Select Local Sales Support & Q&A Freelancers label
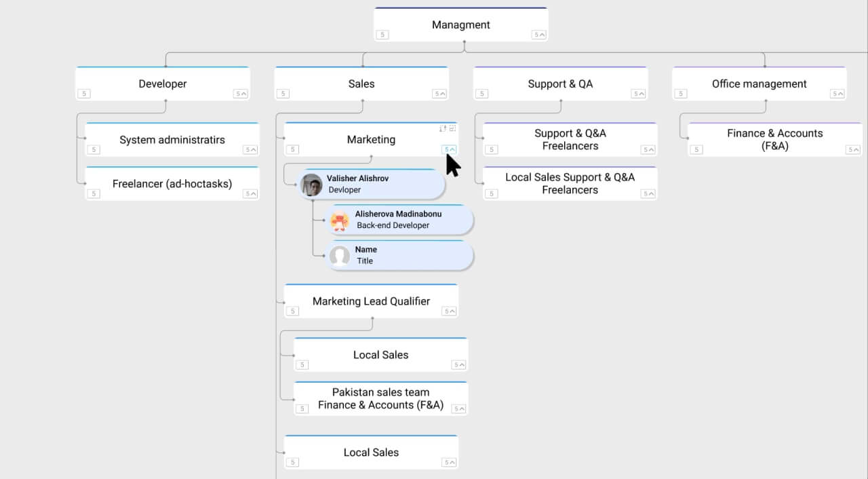The height and width of the screenshot is (479, 868). pyautogui.click(x=570, y=183)
